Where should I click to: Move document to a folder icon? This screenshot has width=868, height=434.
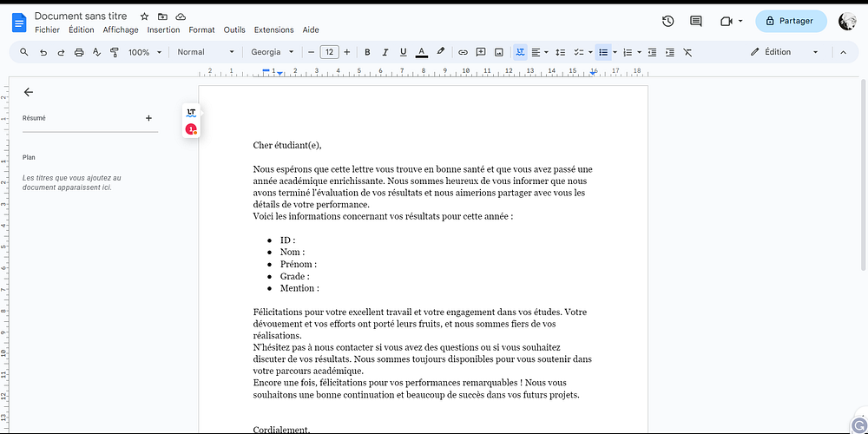pyautogui.click(x=162, y=16)
